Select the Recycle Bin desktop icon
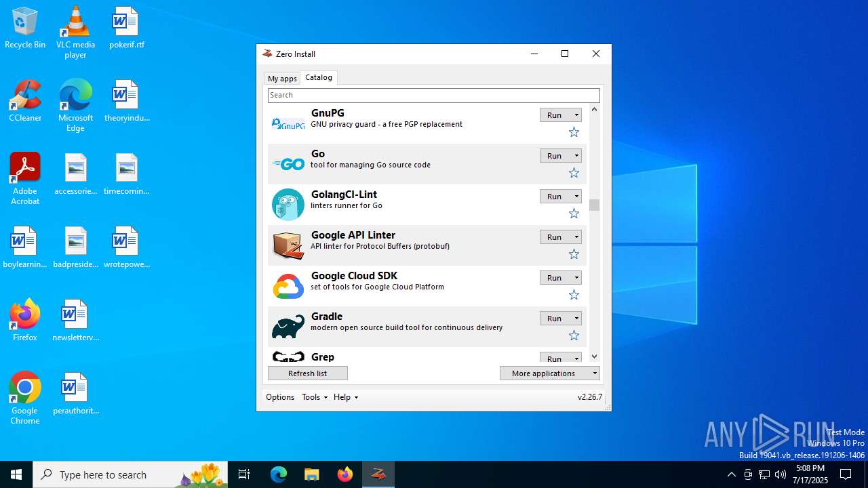The height and width of the screenshot is (488, 868). pyautogui.click(x=25, y=28)
